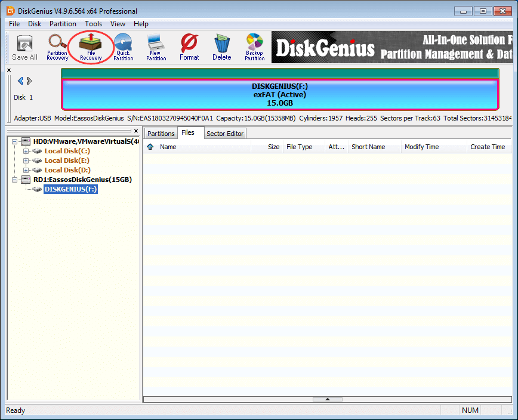Click the Ready status bar text
The image size is (518, 420).
point(16,410)
